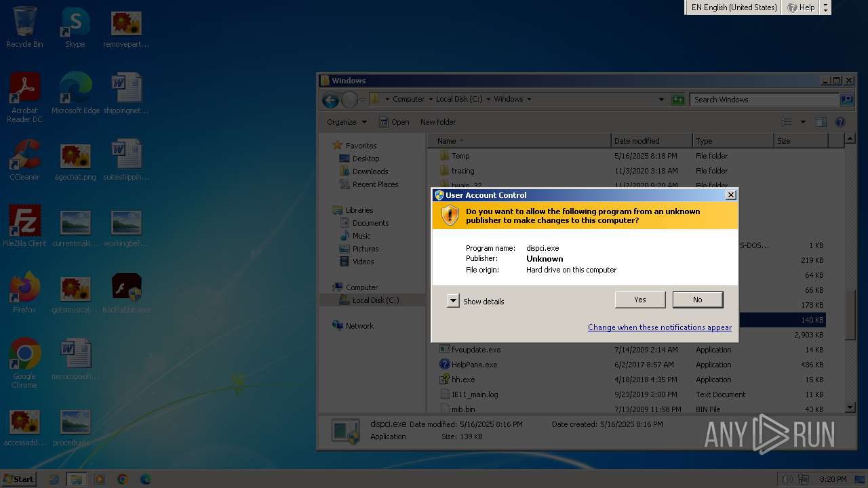The width and height of the screenshot is (868, 488).
Task: Open the CCleaner desktop shortcut
Action: 24,161
